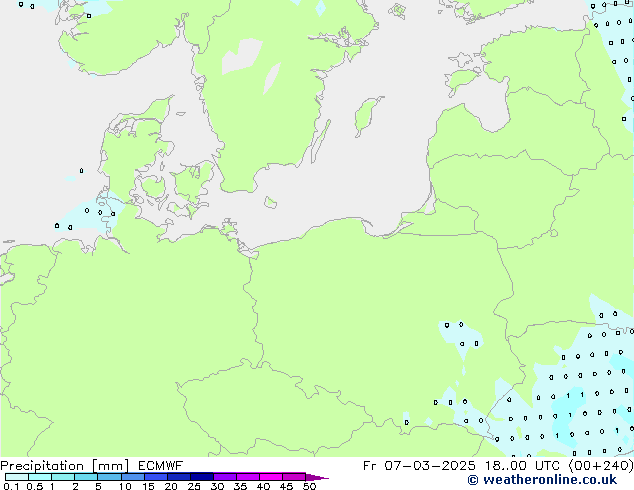Click the '25' legend scale label
Image resolution: width=634 pixels, height=490 pixels.
[194, 486]
